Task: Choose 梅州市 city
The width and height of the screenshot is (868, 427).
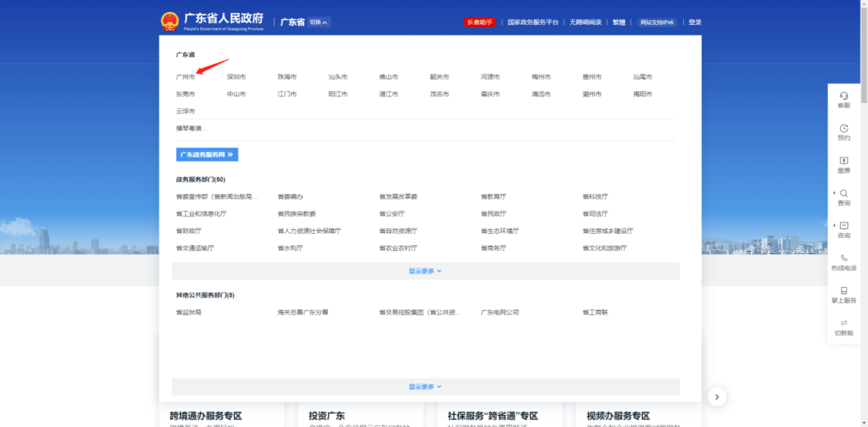Action: [x=541, y=77]
